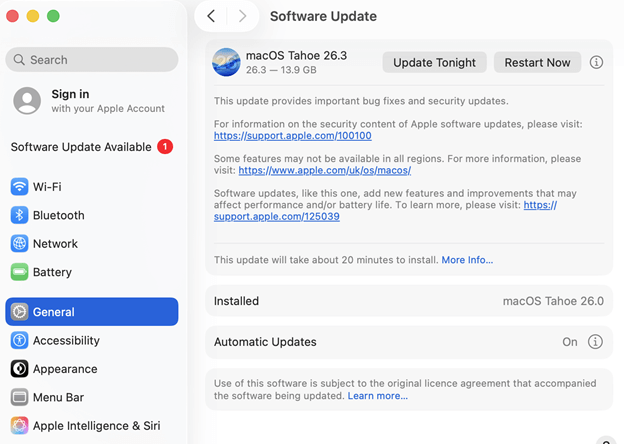Click the Restart Now button

coord(537,62)
